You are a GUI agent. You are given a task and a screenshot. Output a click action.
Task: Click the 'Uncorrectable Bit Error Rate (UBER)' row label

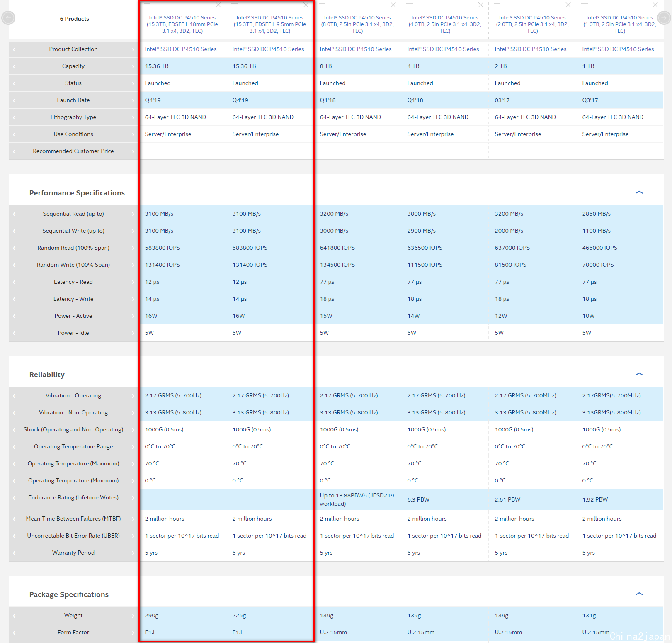tap(73, 536)
